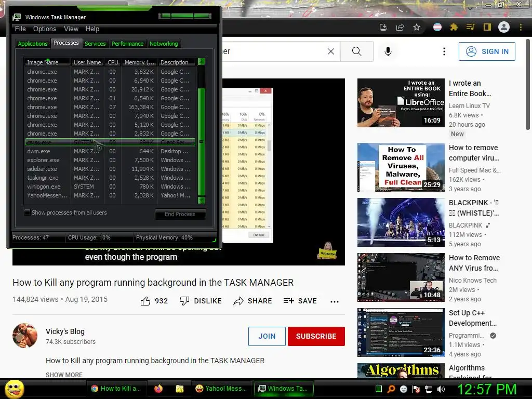Check Show processes from all users
The image size is (532, 399).
(28, 212)
